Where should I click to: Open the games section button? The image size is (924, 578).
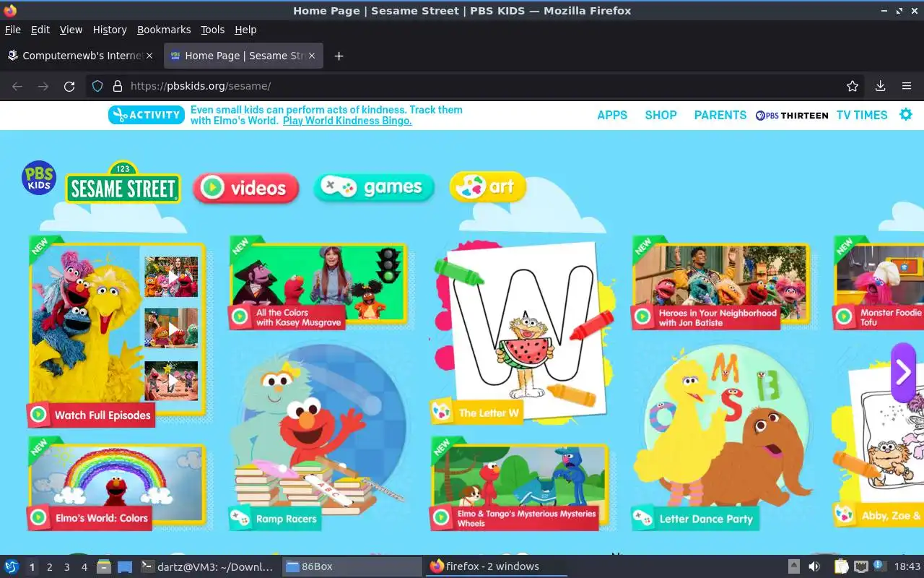pyautogui.click(x=374, y=188)
